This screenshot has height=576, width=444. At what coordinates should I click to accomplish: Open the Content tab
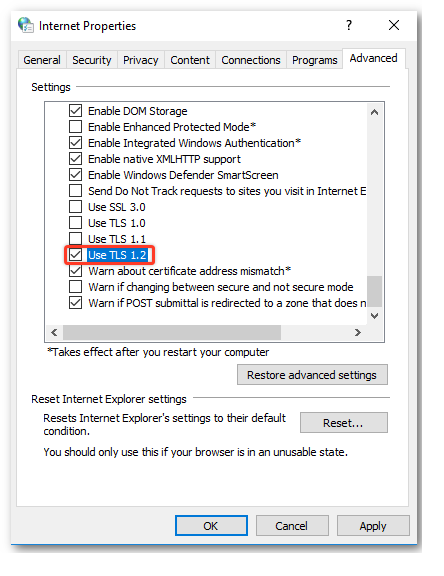190,60
